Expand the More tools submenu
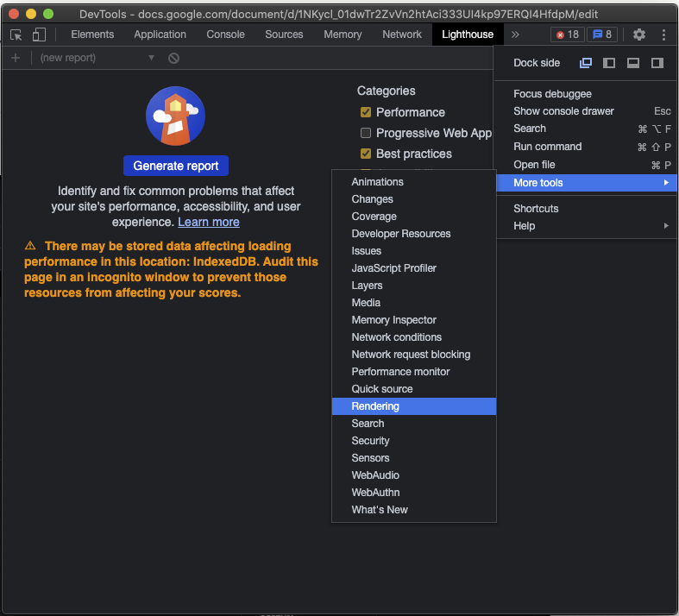This screenshot has height=616, width=679. tap(587, 183)
